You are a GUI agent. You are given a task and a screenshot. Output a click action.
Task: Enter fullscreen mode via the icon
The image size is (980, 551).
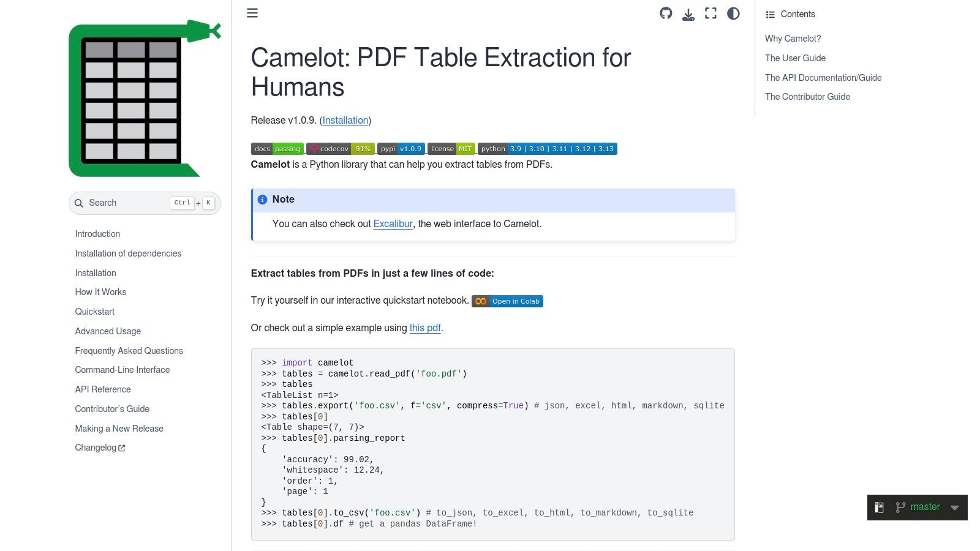coord(710,13)
